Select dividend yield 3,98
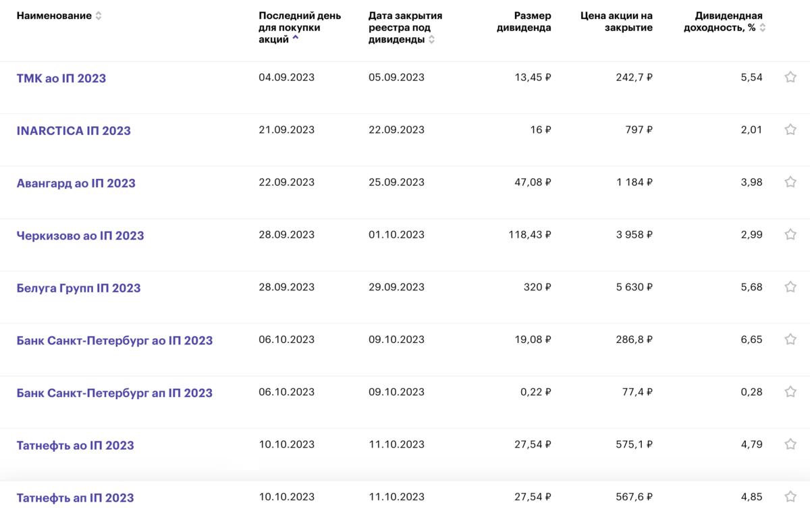This screenshot has width=810, height=532. pyautogui.click(x=751, y=182)
